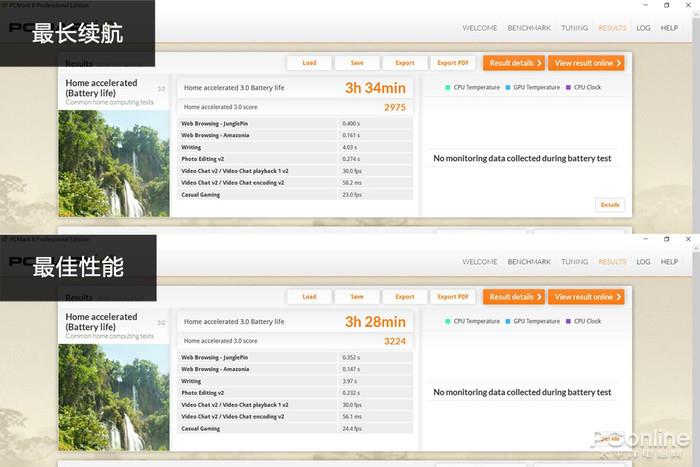Click GPU Temperature legend icon in 最长续航 window
This screenshot has height=467, width=700.
508,88
